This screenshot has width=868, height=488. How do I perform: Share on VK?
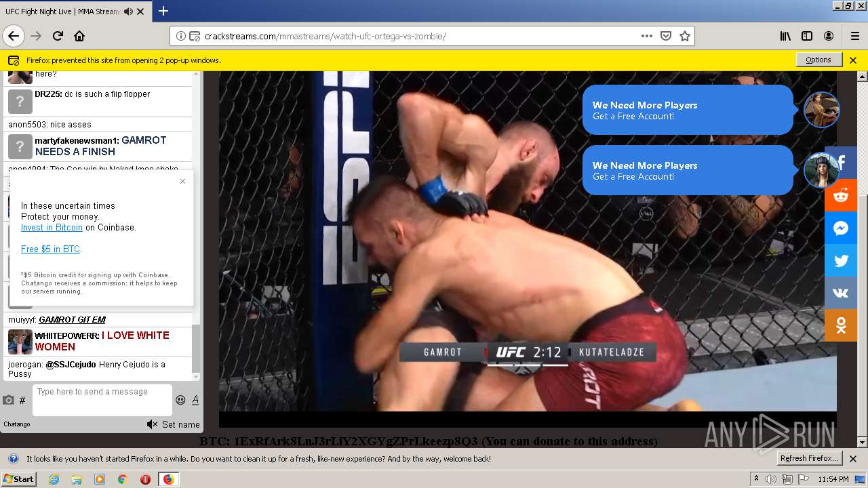pos(841,293)
